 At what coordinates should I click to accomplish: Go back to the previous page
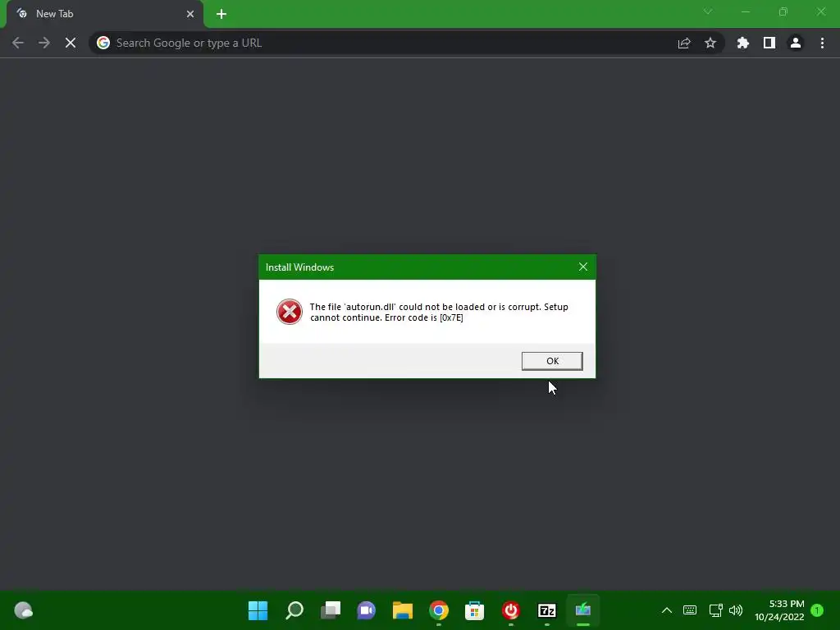pos(18,43)
